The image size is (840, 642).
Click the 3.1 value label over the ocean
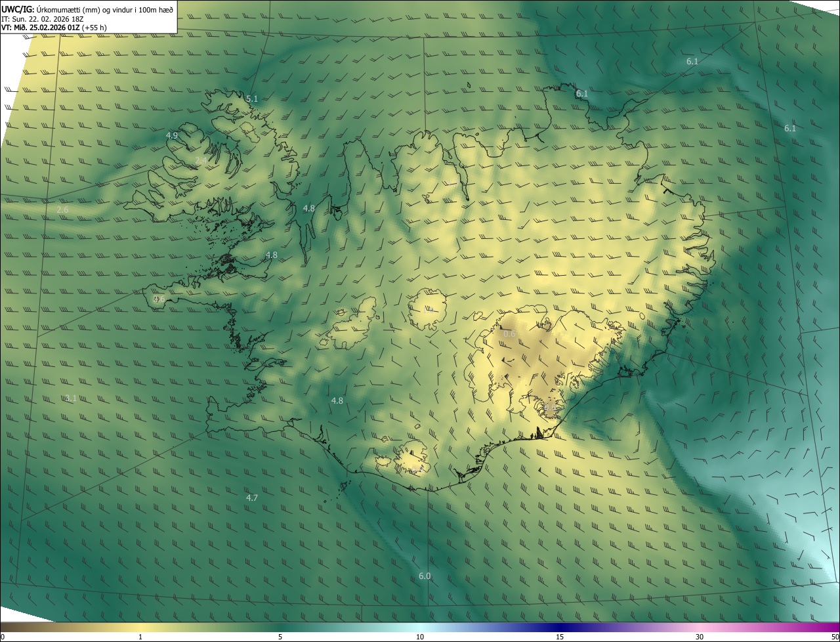click(x=71, y=398)
